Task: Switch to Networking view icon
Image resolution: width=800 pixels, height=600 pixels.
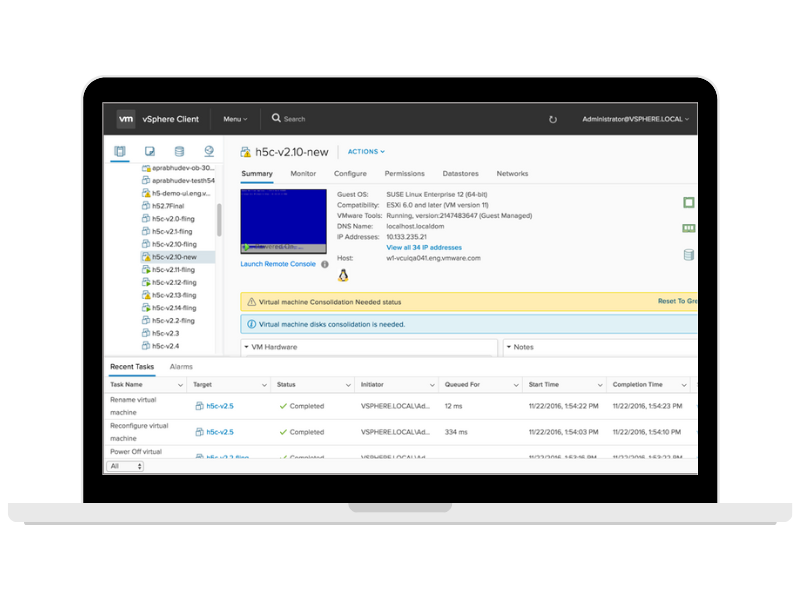Action: pos(209,151)
